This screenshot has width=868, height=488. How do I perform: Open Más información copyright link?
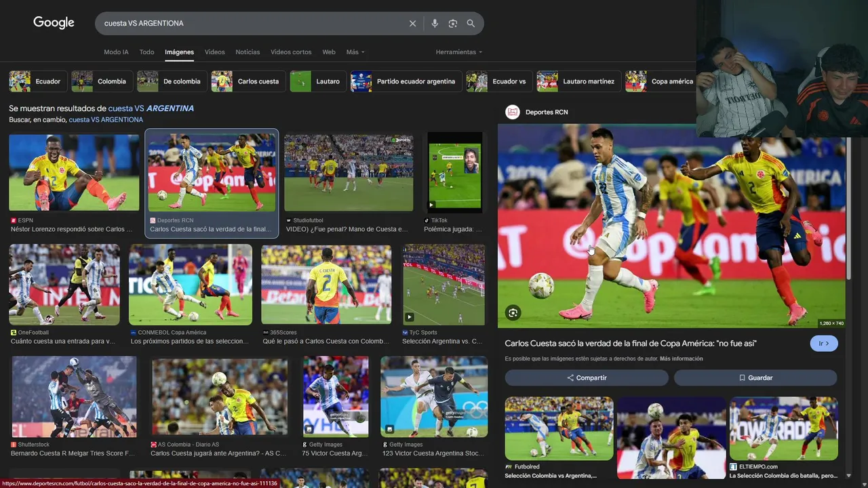[x=681, y=359]
